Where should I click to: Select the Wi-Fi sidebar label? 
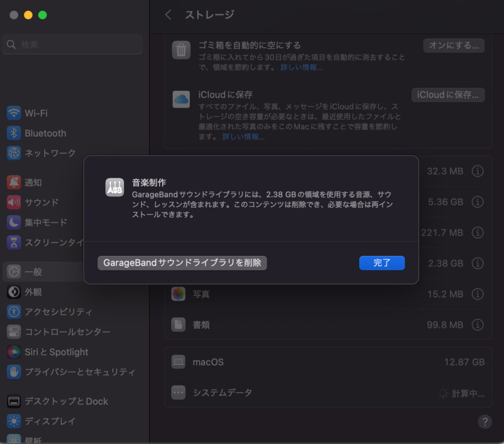point(36,113)
